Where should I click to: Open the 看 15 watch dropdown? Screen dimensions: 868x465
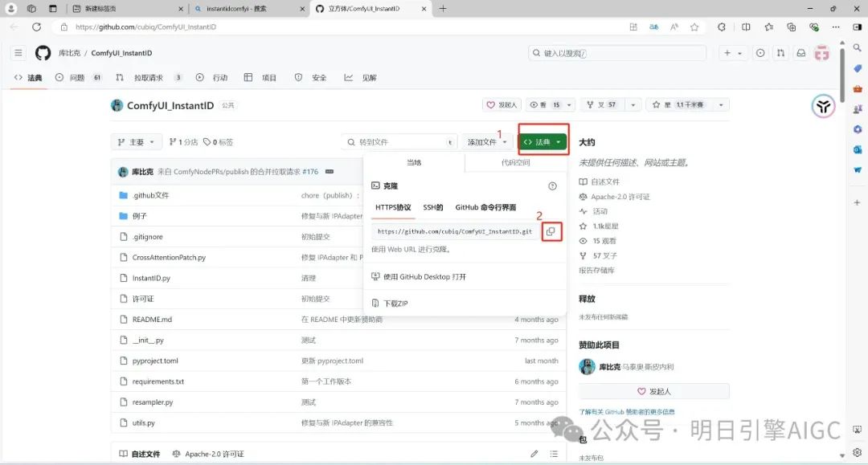tap(551, 104)
